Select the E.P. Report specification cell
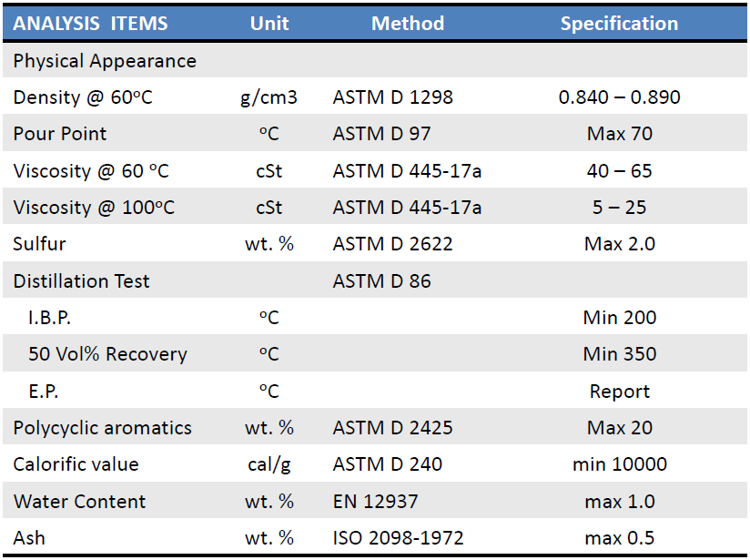 coord(619,392)
